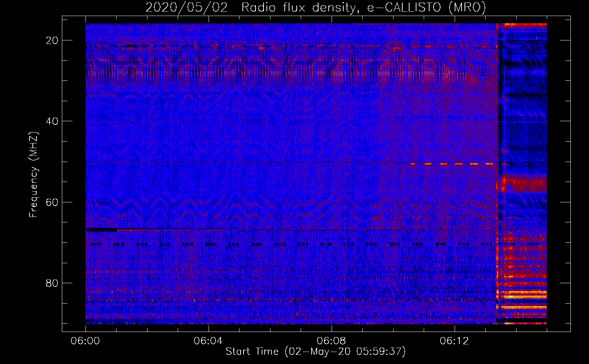Click the 60 MHz tick label
This screenshot has height=364, width=589.
(x=52, y=202)
